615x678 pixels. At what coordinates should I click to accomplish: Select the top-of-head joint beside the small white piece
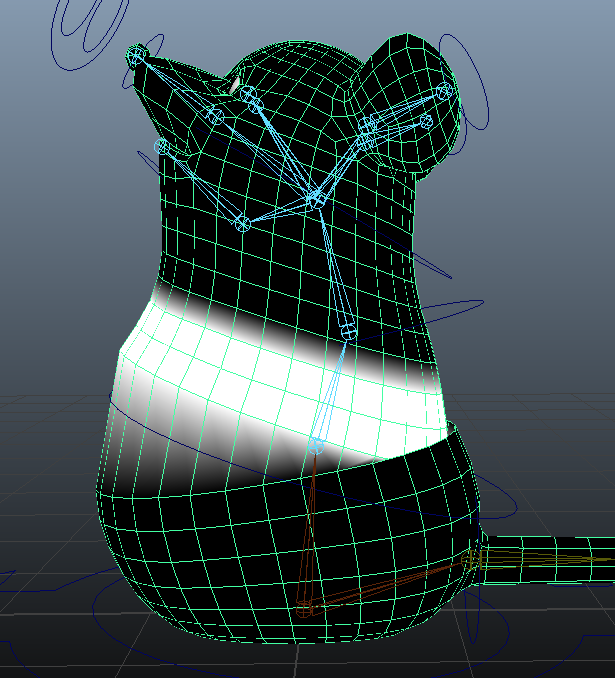click(x=251, y=98)
